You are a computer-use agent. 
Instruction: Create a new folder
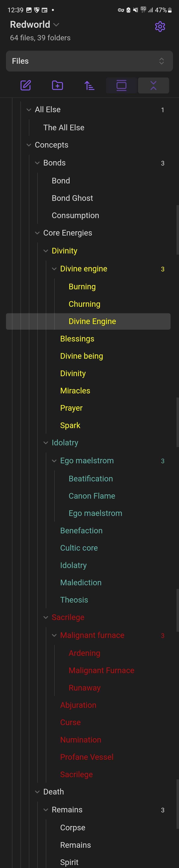click(x=57, y=86)
